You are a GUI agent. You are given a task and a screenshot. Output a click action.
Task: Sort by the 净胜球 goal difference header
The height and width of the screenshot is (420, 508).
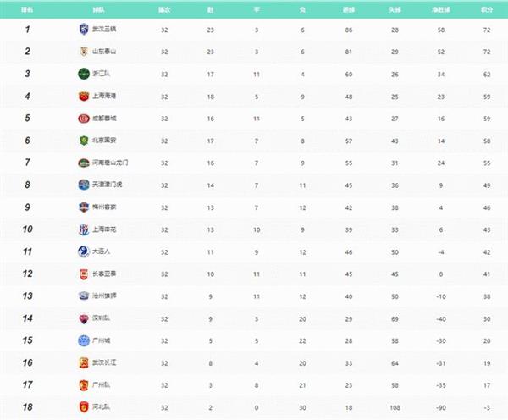tap(440, 9)
